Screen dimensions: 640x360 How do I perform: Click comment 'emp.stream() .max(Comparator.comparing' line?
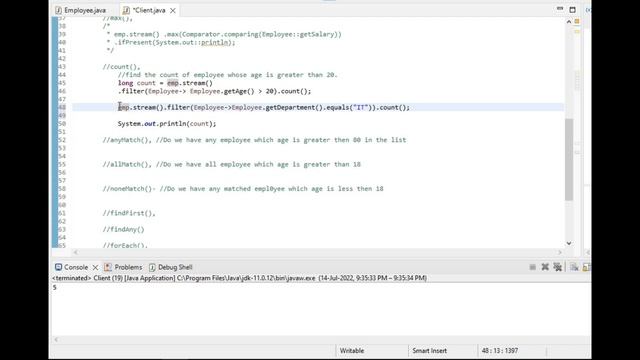coord(224,34)
